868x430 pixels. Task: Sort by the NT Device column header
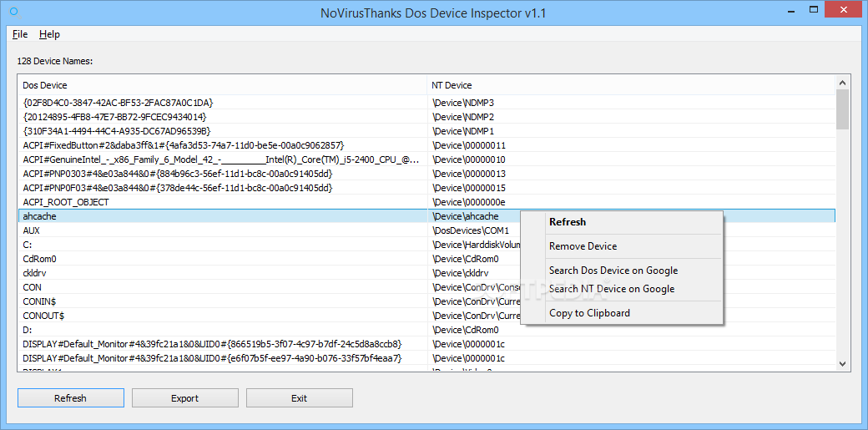(631, 85)
